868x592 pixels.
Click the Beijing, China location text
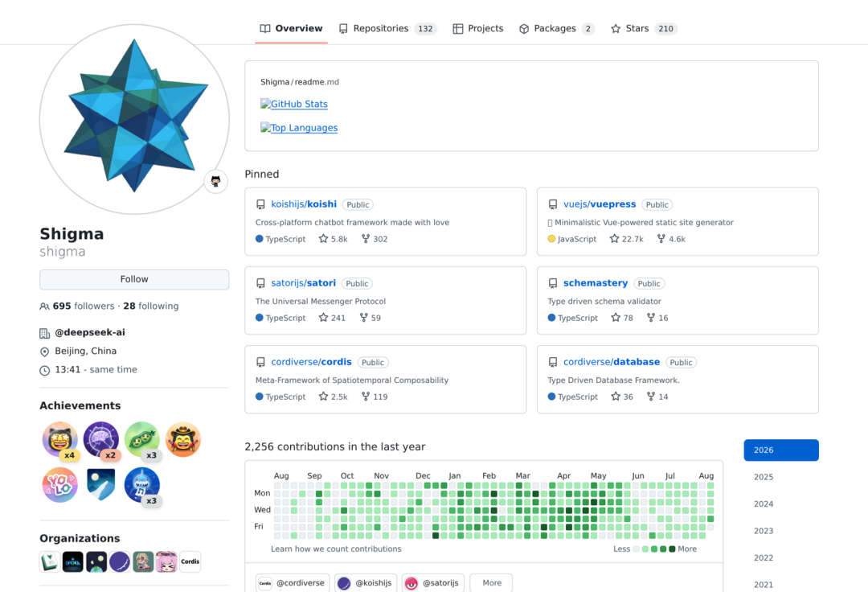86,351
